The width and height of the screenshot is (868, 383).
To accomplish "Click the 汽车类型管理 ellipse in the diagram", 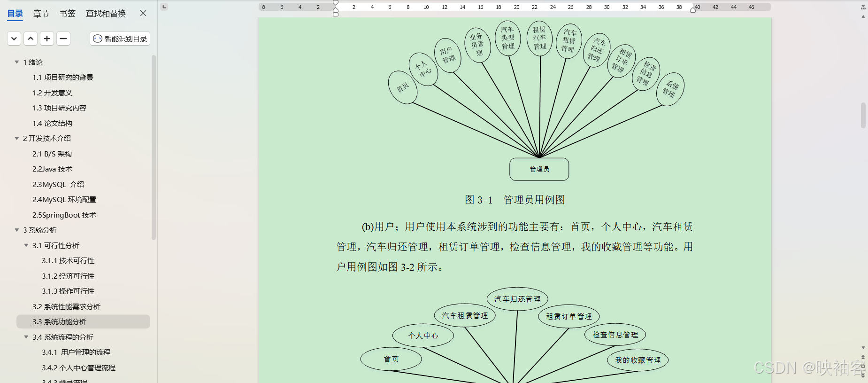I will [508, 38].
